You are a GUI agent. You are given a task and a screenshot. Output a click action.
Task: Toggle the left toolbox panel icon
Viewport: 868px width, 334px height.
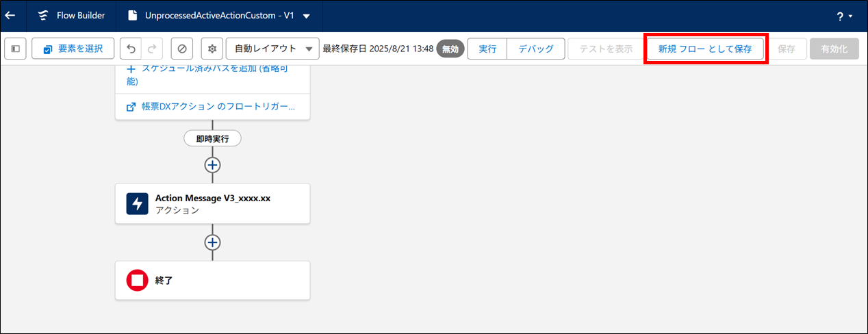coord(15,49)
